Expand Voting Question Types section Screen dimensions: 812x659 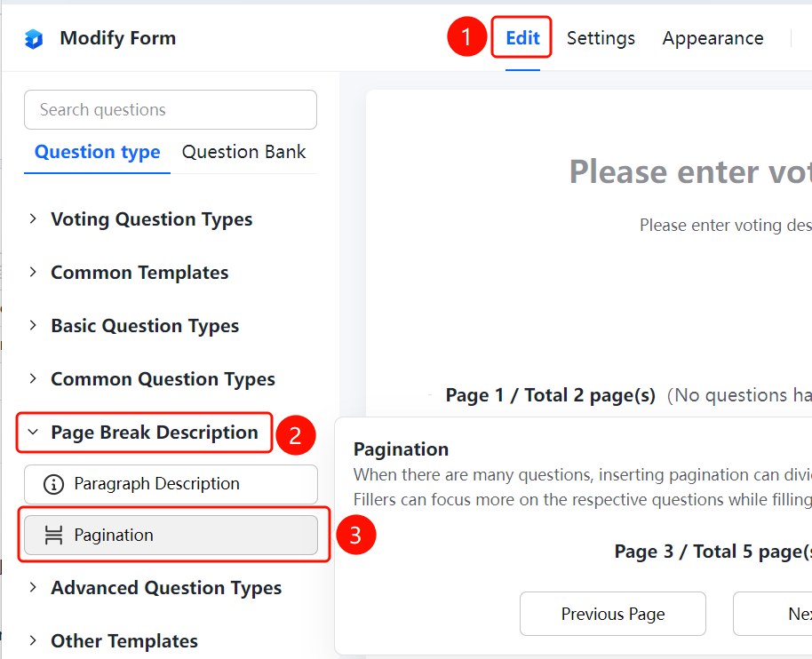(x=33, y=219)
